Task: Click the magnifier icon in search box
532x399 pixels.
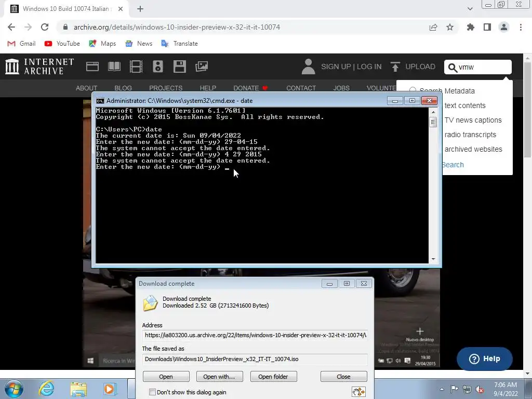Action: point(453,68)
